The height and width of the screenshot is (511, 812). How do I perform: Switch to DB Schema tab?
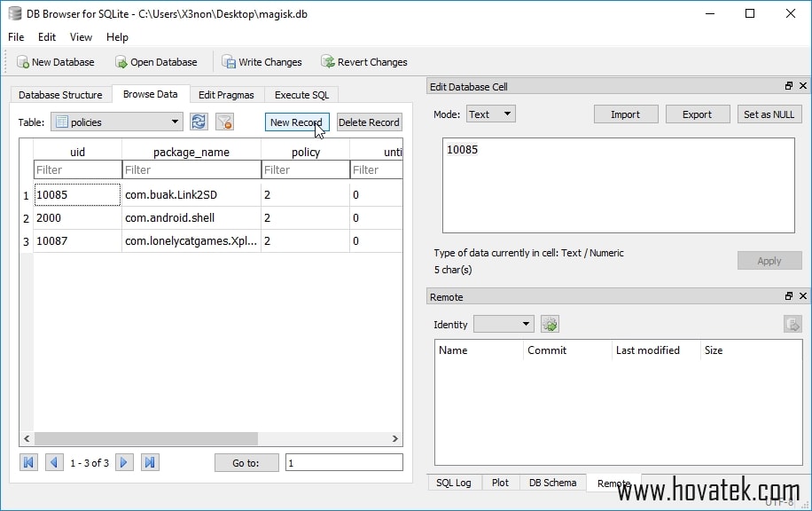click(x=552, y=483)
